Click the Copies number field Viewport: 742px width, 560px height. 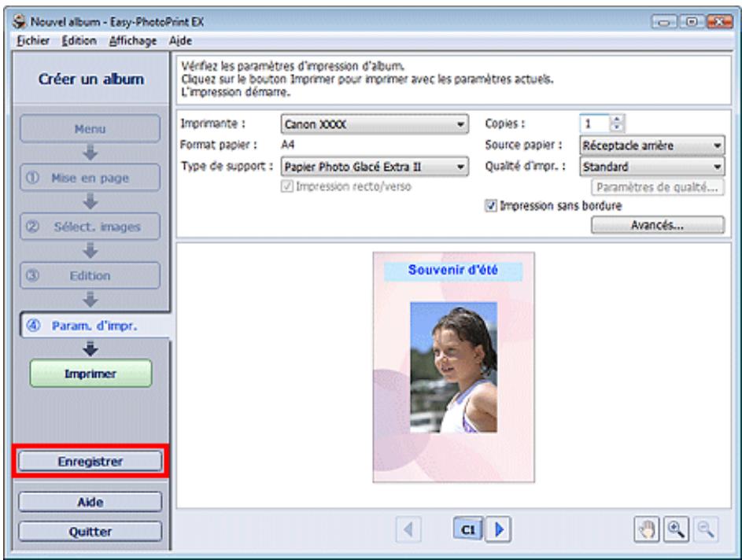click(595, 124)
